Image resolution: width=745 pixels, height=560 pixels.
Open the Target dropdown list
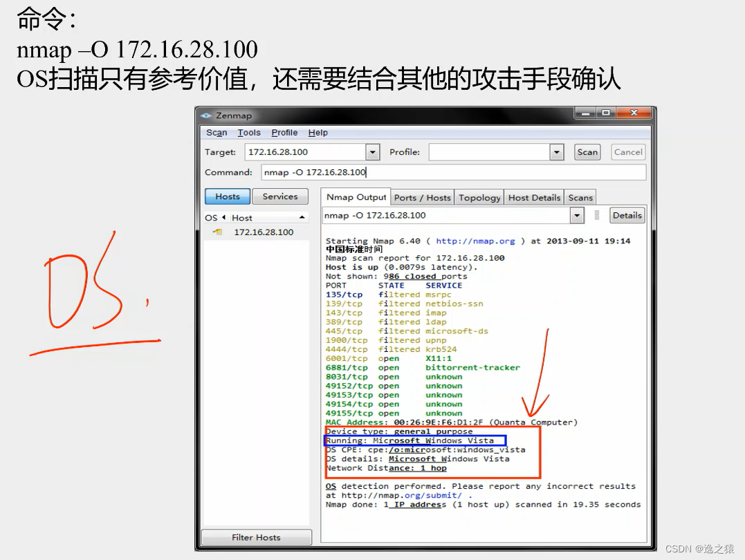(371, 151)
